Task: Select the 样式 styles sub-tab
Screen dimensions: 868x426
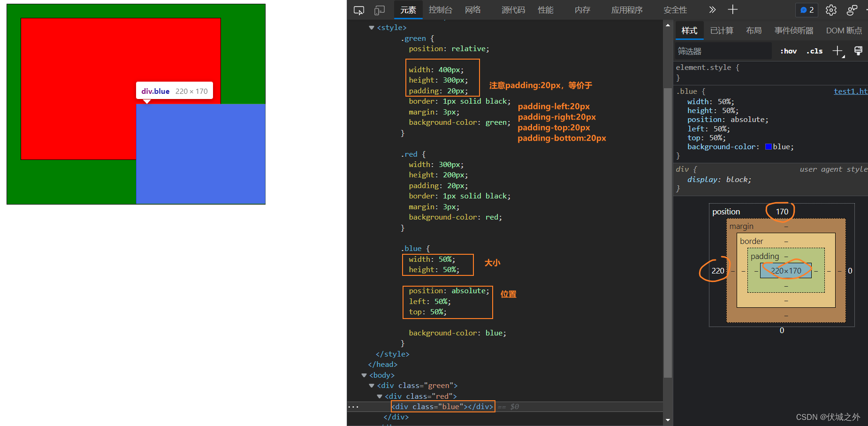Action: click(x=689, y=30)
